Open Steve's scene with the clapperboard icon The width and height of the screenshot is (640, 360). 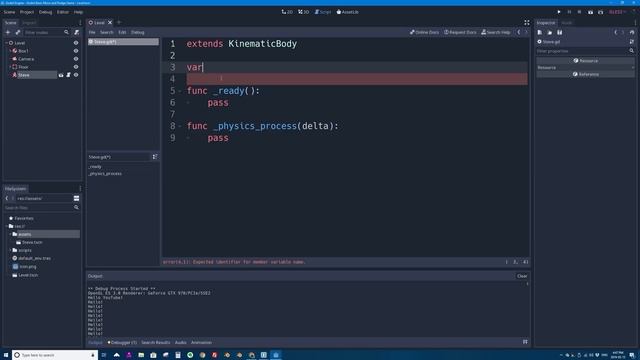coord(61,75)
